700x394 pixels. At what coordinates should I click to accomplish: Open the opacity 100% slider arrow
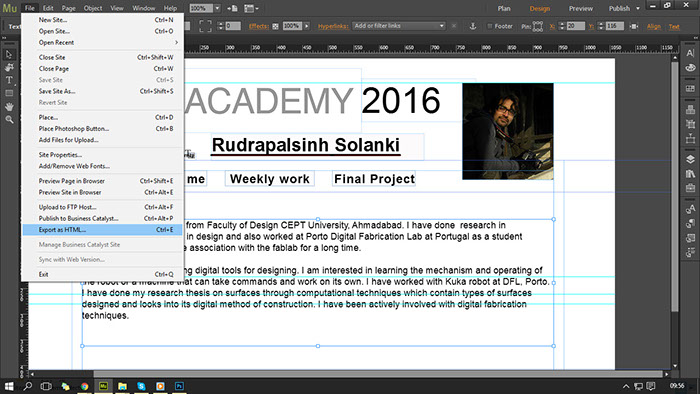click(307, 26)
